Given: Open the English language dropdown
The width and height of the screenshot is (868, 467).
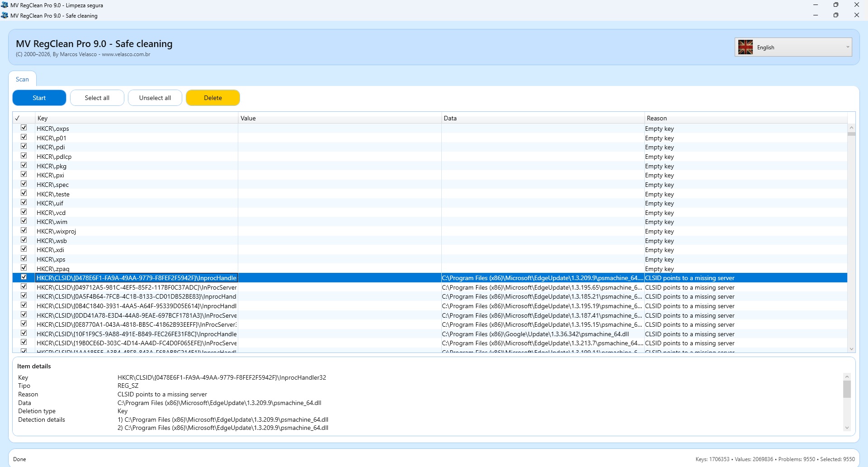Looking at the screenshot, I should pyautogui.click(x=793, y=47).
